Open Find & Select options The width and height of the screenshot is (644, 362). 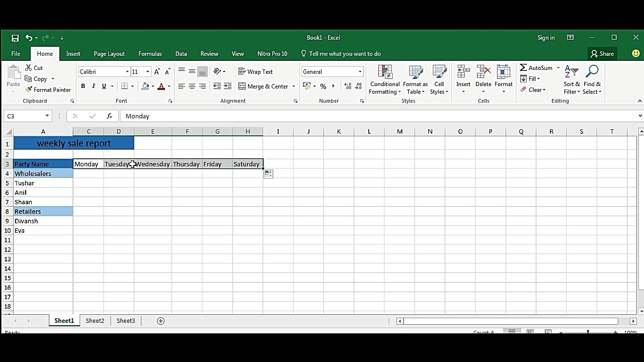click(x=592, y=79)
